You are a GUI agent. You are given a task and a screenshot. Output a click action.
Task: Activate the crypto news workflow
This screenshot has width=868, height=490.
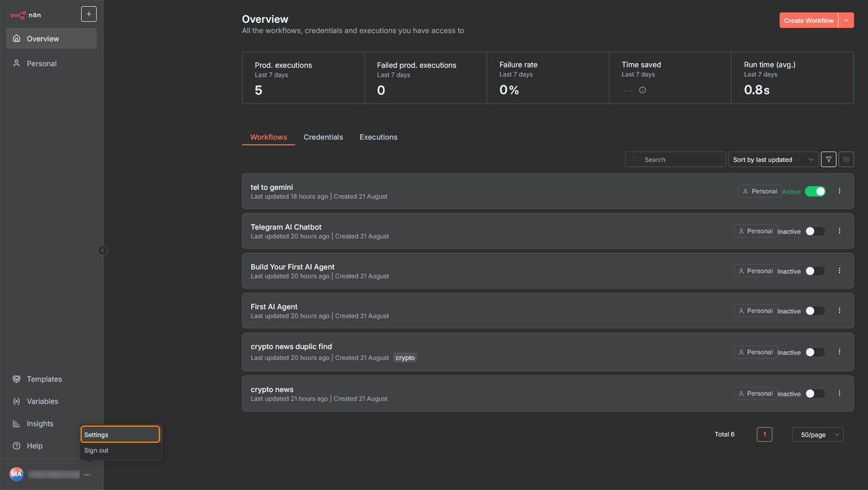815,393
